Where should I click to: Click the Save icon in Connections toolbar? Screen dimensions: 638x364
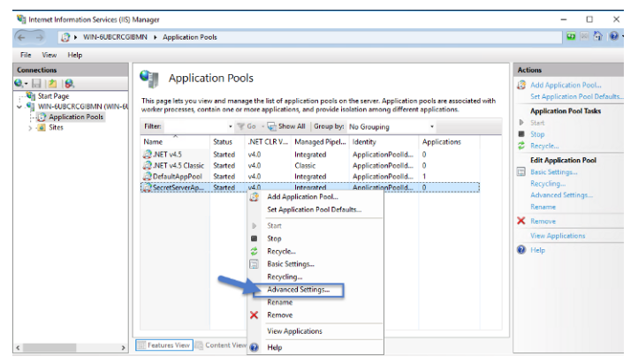click(x=36, y=83)
